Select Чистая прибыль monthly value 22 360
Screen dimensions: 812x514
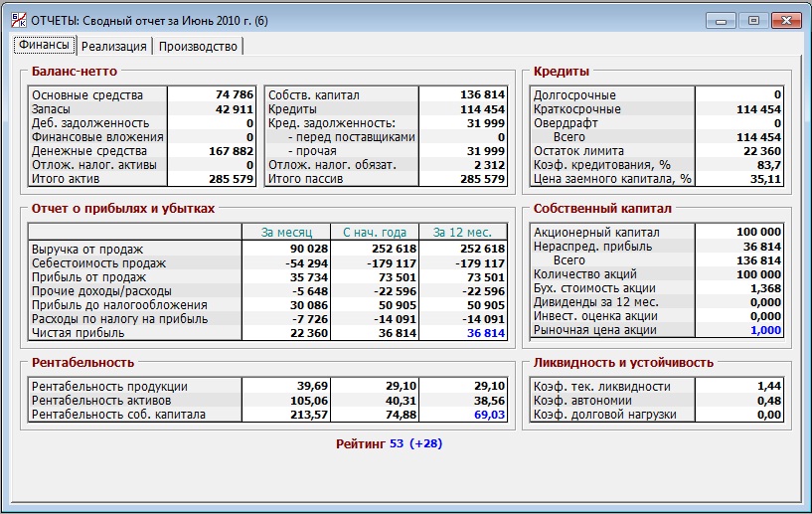pos(309,333)
